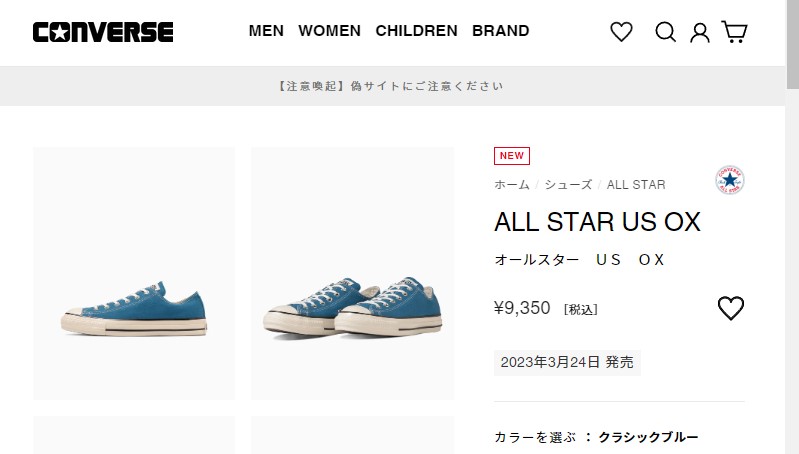Go to シューズ breadcrumb link

click(x=568, y=184)
